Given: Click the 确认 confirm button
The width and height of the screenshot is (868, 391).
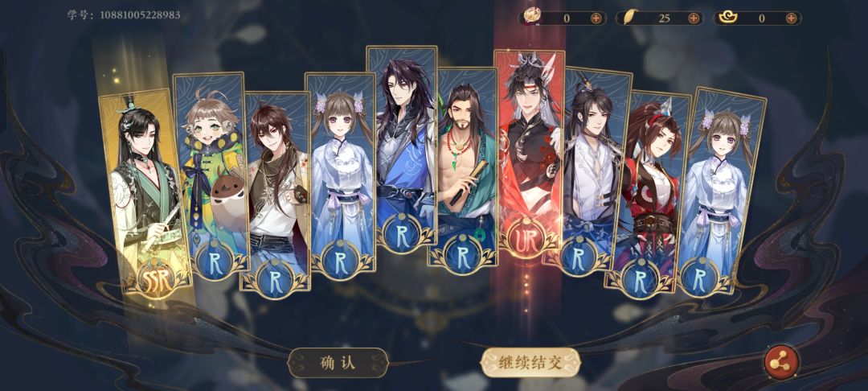Looking at the screenshot, I should coord(338,363).
